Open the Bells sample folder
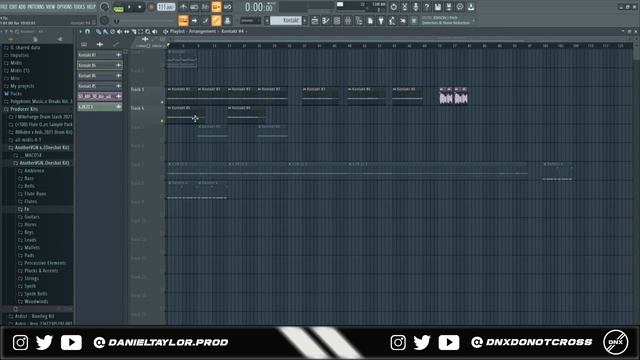The image size is (640, 360). pyautogui.click(x=29, y=186)
